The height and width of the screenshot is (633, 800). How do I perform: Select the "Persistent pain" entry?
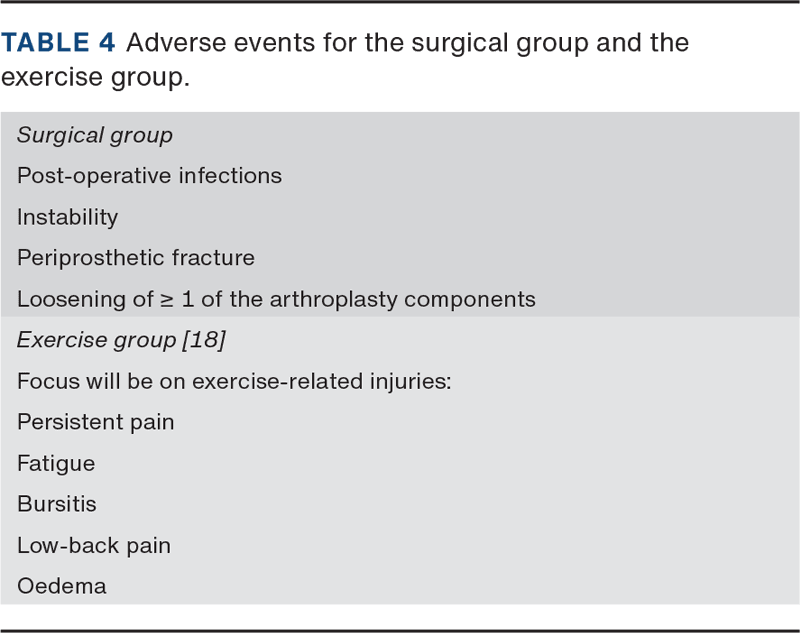coord(95,422)
